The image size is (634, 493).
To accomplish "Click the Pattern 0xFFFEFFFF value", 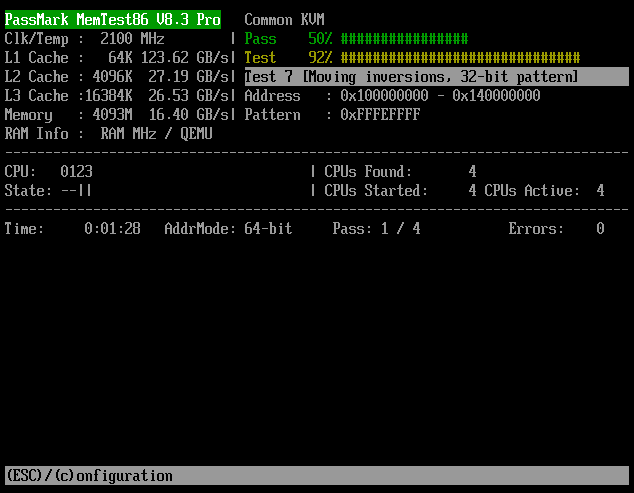I will click(380, 115).
